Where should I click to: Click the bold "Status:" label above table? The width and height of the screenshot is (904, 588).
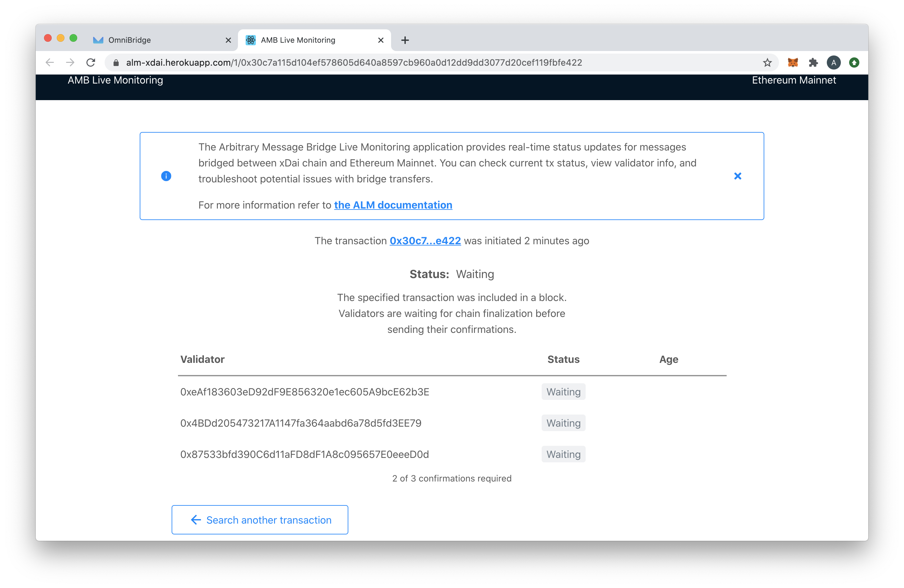pos(429,274)
